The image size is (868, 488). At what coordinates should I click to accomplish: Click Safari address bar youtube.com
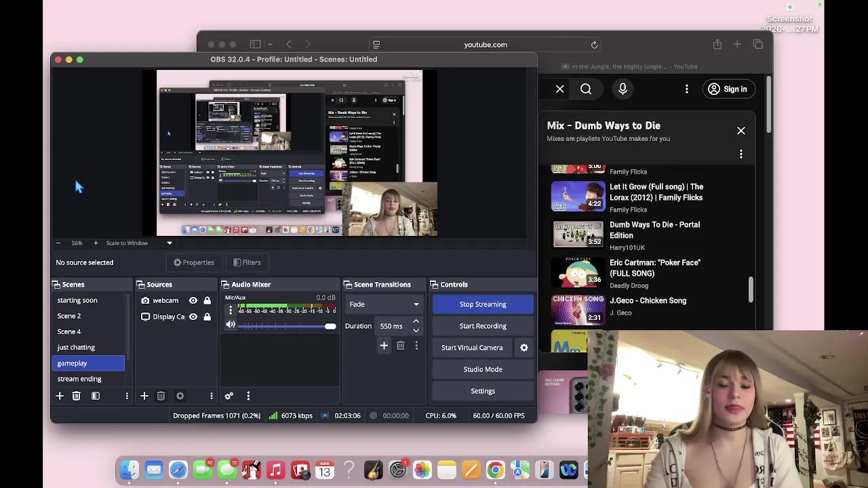pos(486,45)
